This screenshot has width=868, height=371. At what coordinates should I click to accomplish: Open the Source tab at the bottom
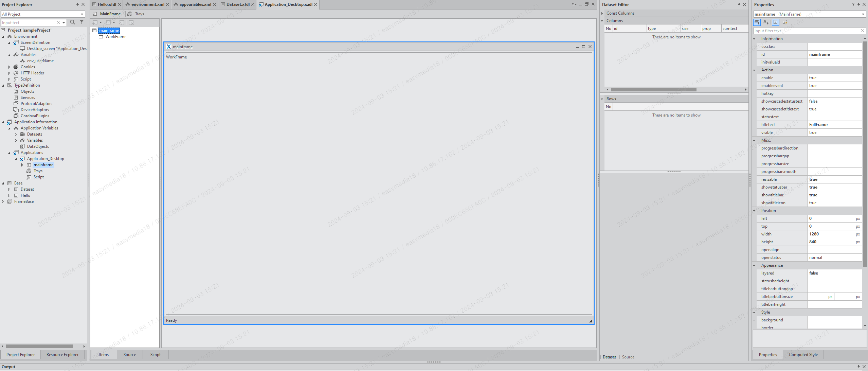tap(129, 354)
